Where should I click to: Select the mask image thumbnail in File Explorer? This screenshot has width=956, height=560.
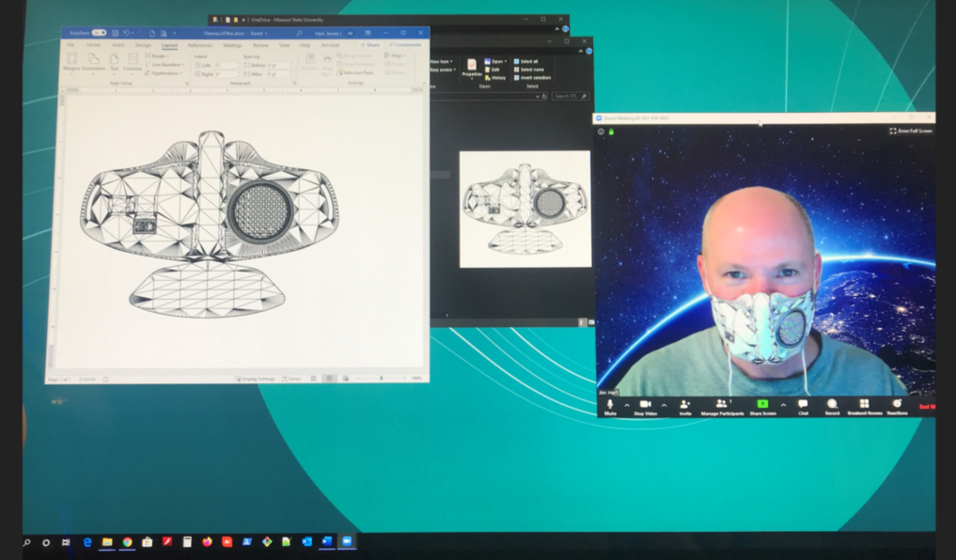point(525,209)
